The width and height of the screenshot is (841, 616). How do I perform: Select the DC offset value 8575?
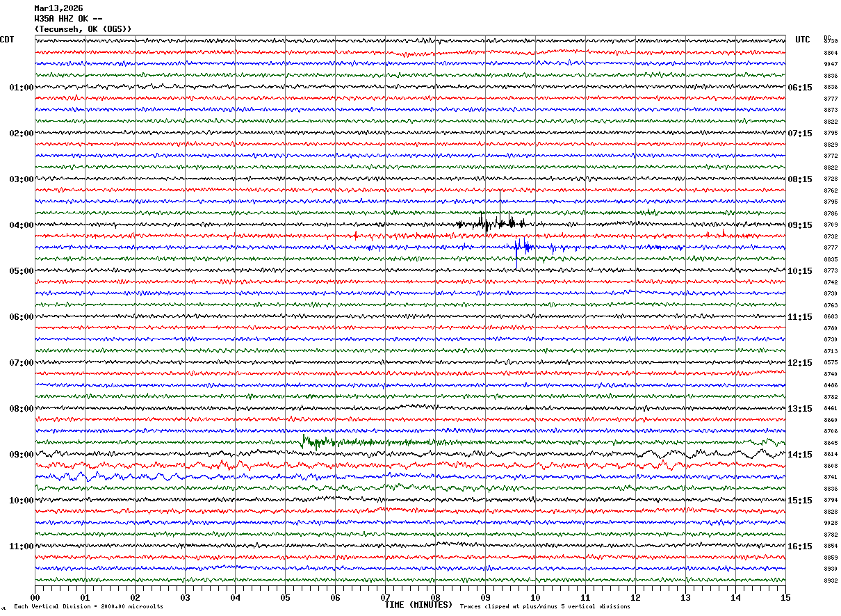831,363
